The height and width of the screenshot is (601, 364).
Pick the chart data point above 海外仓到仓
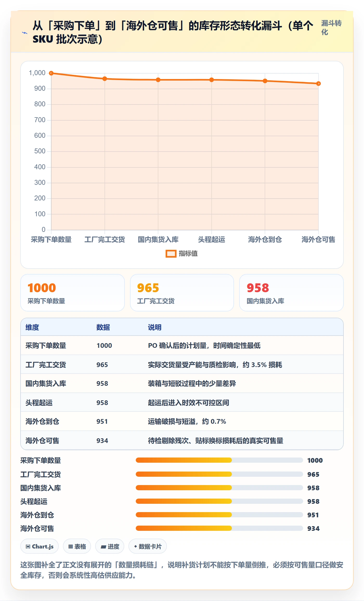click(x=265, y=81)
